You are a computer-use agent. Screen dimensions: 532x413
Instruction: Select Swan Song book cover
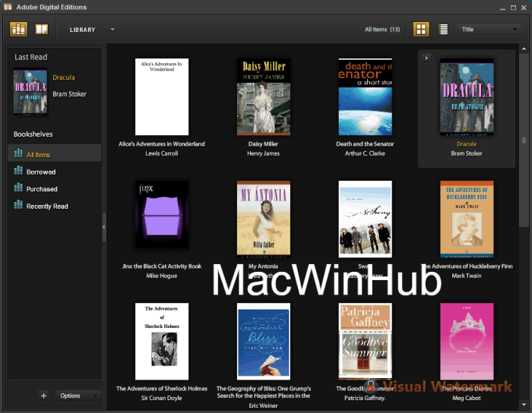(365, 219)
